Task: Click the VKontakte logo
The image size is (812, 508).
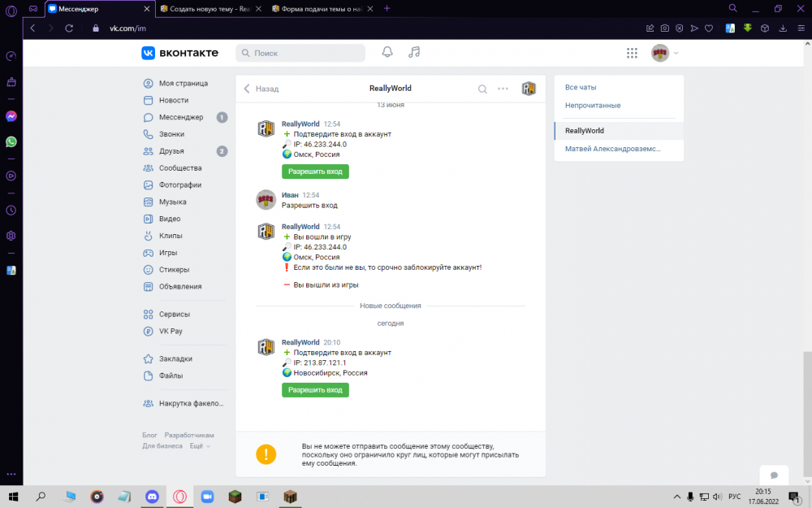Action: click(179, 52)
